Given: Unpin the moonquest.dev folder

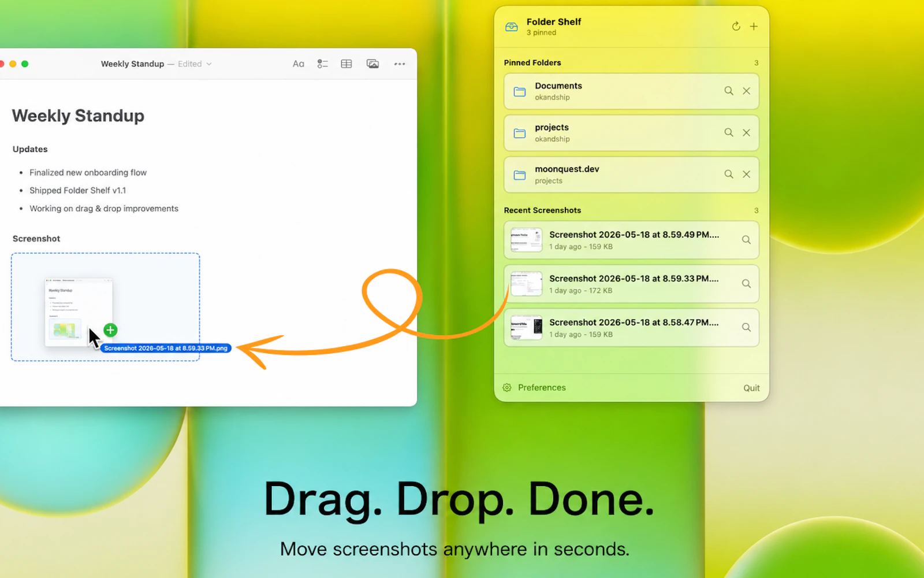Looking at the screenshot, I should 747,174.
